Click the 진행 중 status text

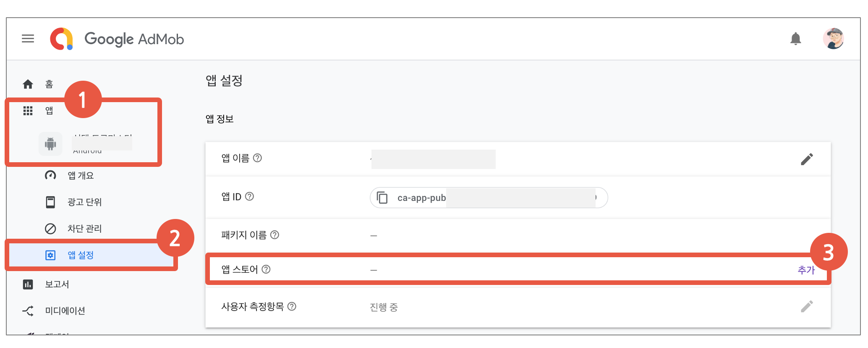pos(384,307)
